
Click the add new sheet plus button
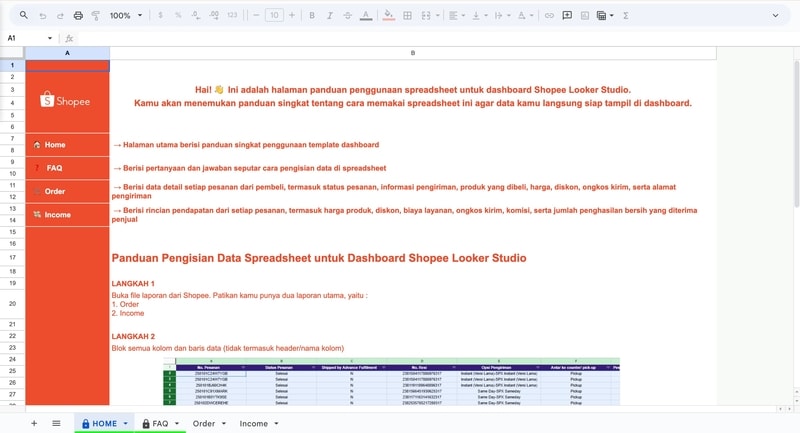pos(33,424)
